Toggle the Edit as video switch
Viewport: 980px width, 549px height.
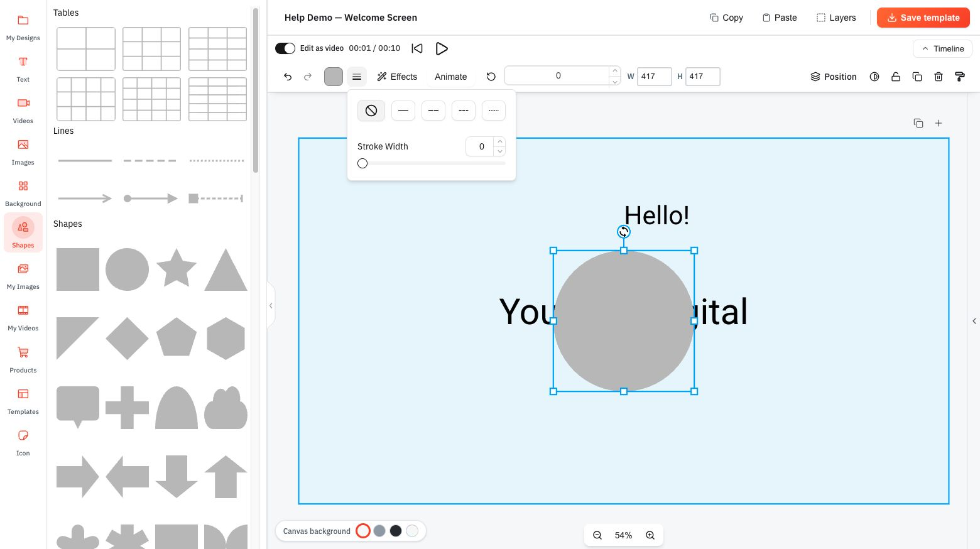click(285, 48)
